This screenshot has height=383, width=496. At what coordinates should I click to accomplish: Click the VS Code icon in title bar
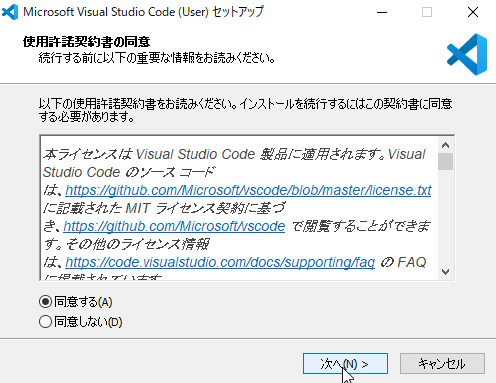(x=10, y=12)
